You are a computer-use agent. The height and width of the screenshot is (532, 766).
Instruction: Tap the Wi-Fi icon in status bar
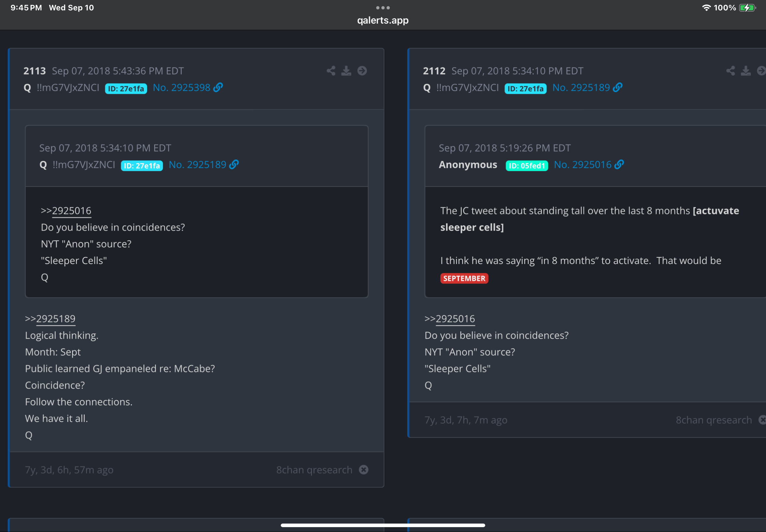point(706,8)
